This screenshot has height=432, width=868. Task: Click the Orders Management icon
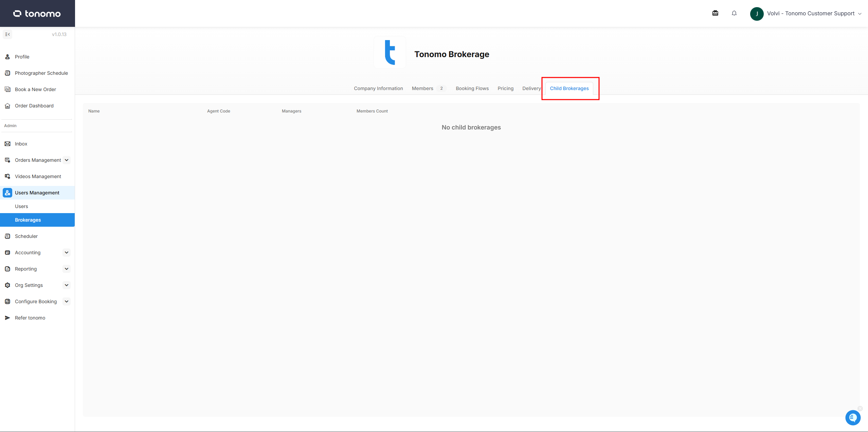pos(7,160)
